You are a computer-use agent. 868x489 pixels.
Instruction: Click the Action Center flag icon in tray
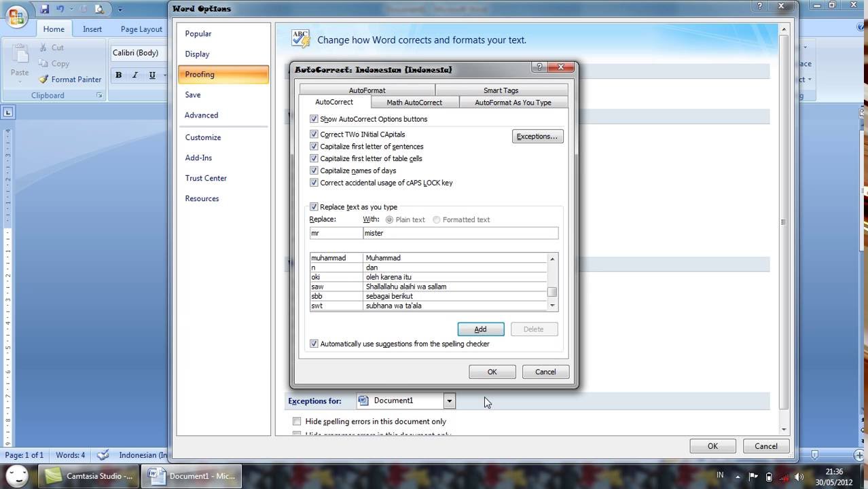point(754,477)
